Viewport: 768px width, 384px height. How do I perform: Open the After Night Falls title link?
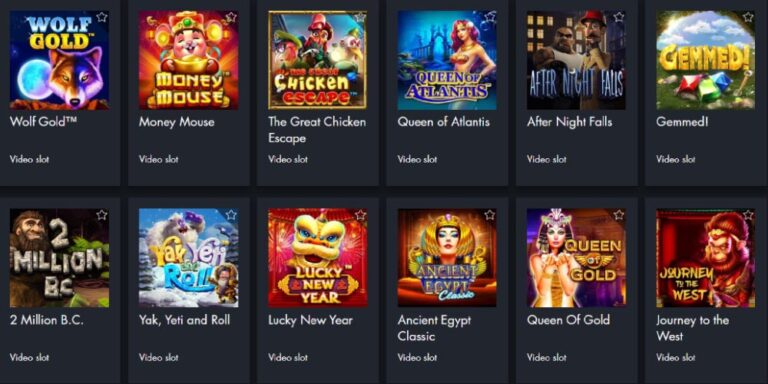(570, 122)
